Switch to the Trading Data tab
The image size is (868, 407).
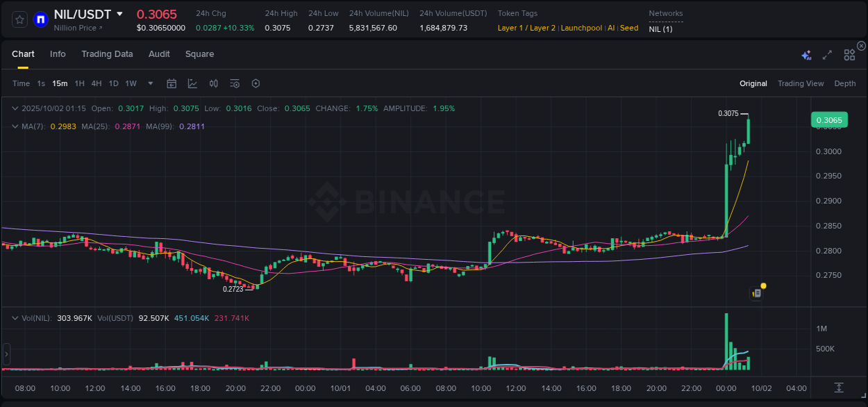(107, 53)
